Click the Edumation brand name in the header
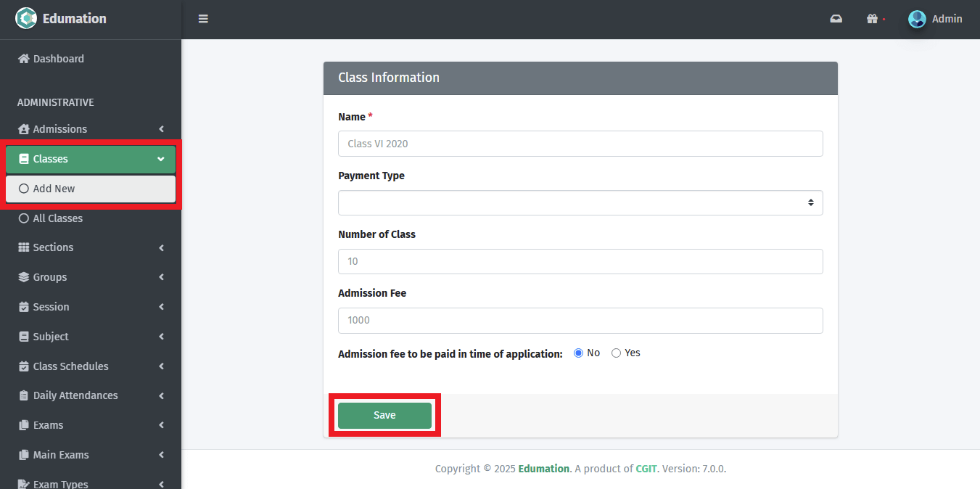 pyautogui.click(x=74, y=19)
